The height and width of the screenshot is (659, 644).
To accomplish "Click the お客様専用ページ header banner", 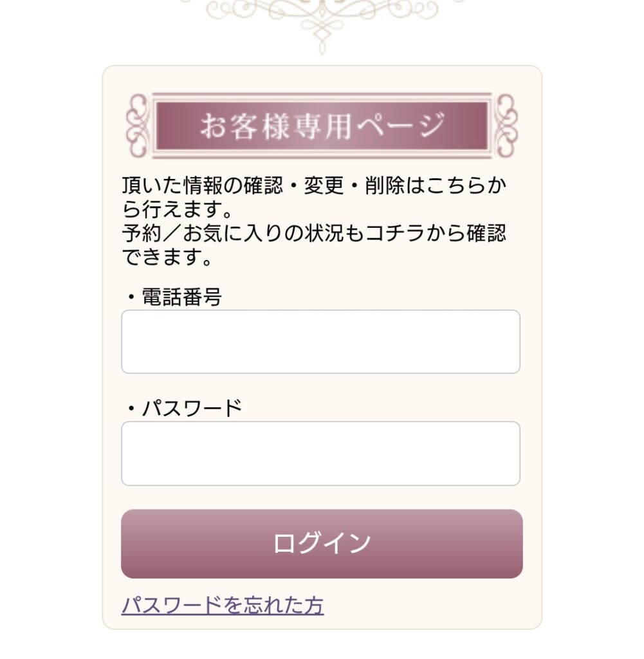I will tap(322, 125).
